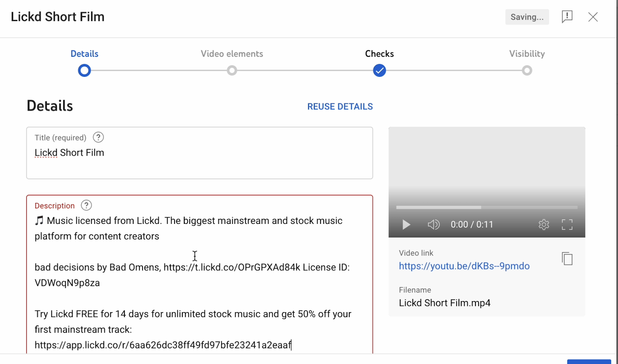Click the send feedback icon

click(567, 17)
